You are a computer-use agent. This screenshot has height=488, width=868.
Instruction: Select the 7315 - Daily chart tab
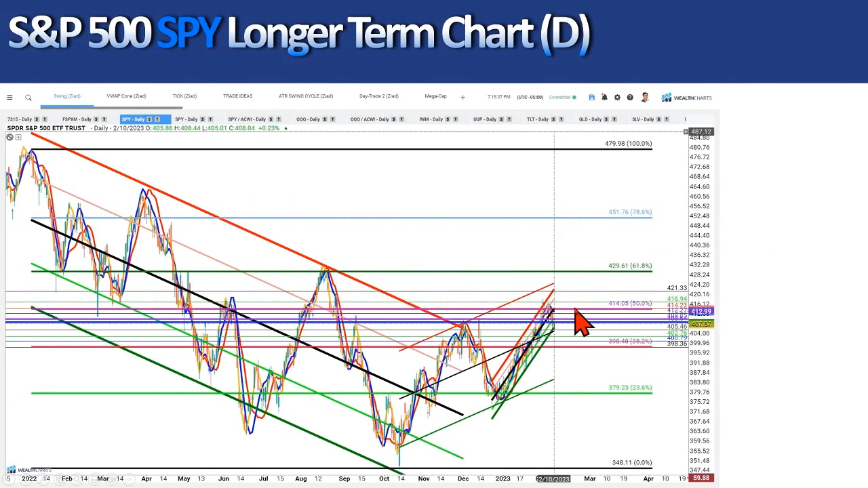pos(20,119)
